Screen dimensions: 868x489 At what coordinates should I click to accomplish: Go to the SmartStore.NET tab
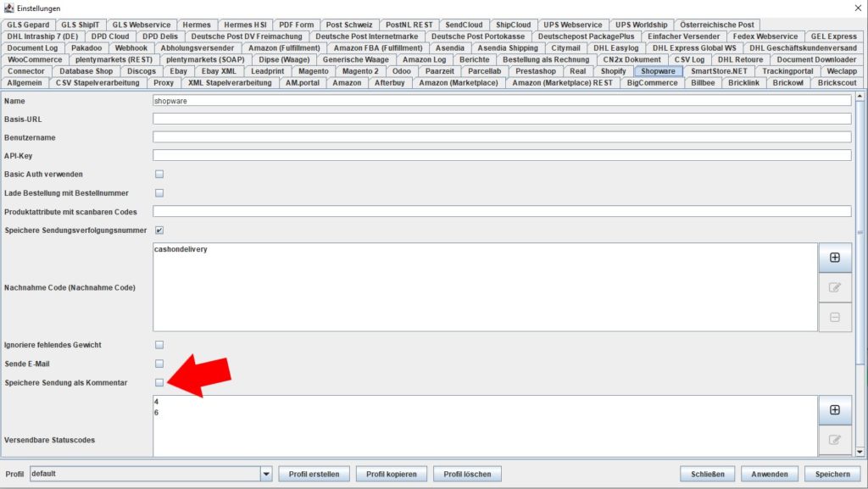(719, 71)
